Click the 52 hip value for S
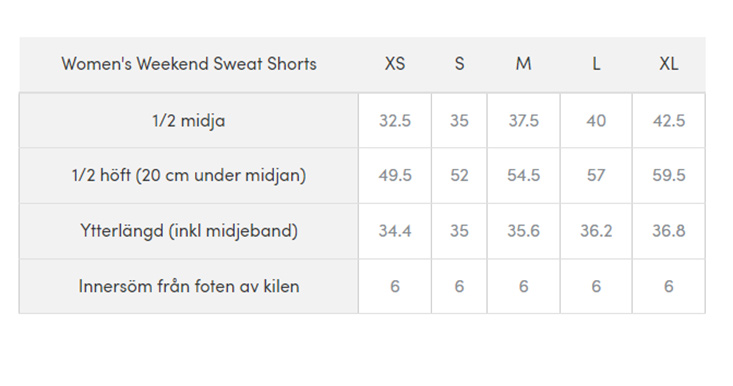 coord(459,175)
